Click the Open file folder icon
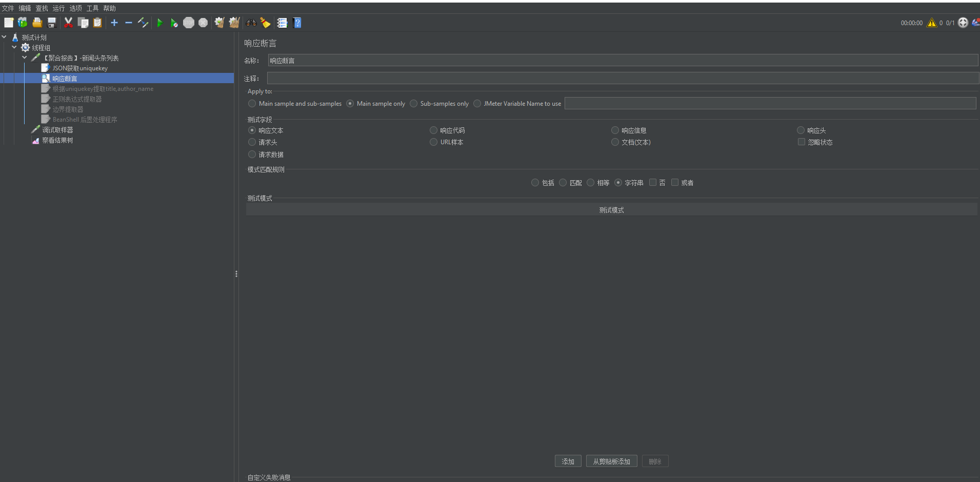The width and height of the screenshot is (980, 482). click(x=37, y=23)
